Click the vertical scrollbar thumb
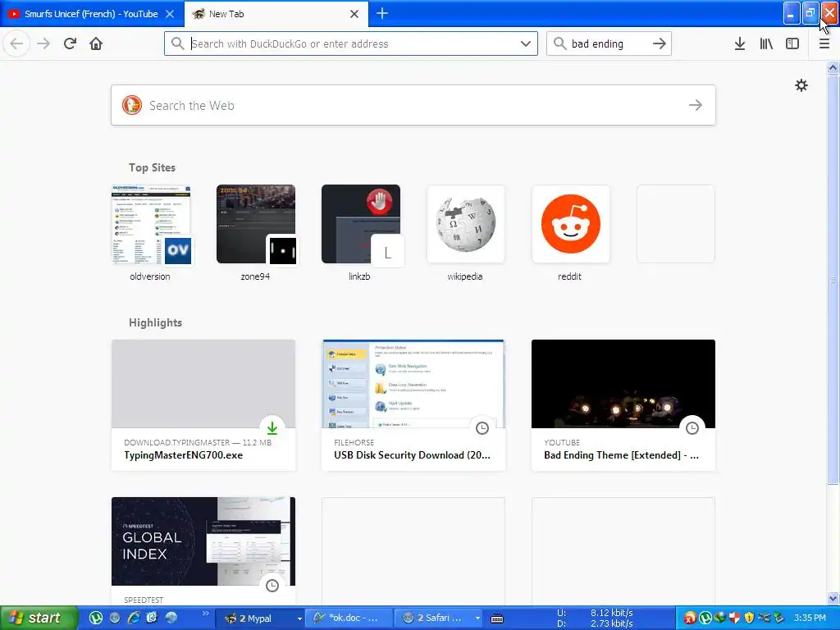This screenshot has height=630, width=840. point(833,279)
